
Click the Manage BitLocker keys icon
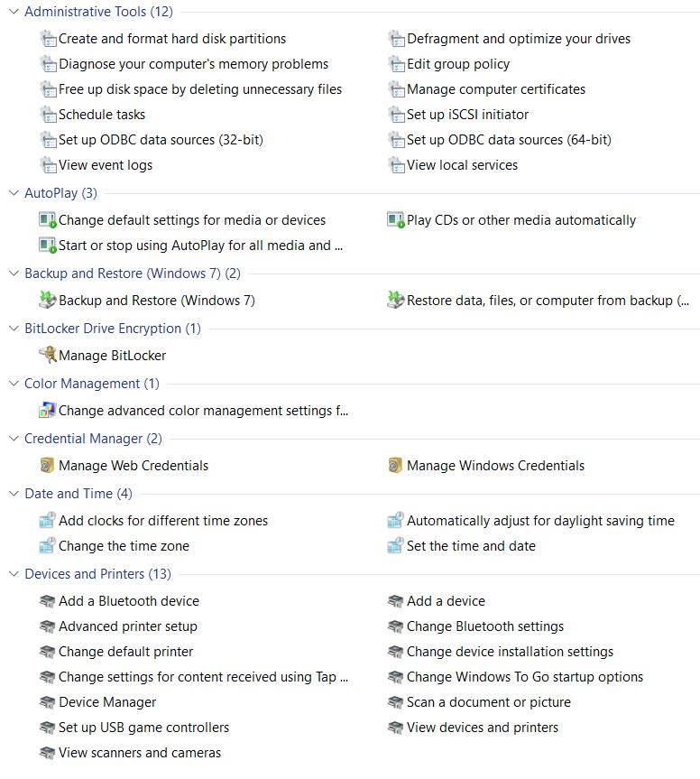tap(48, 355)
